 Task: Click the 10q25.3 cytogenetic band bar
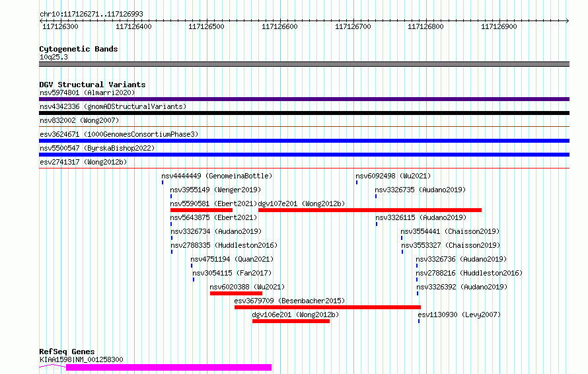(x=304, y=64)
